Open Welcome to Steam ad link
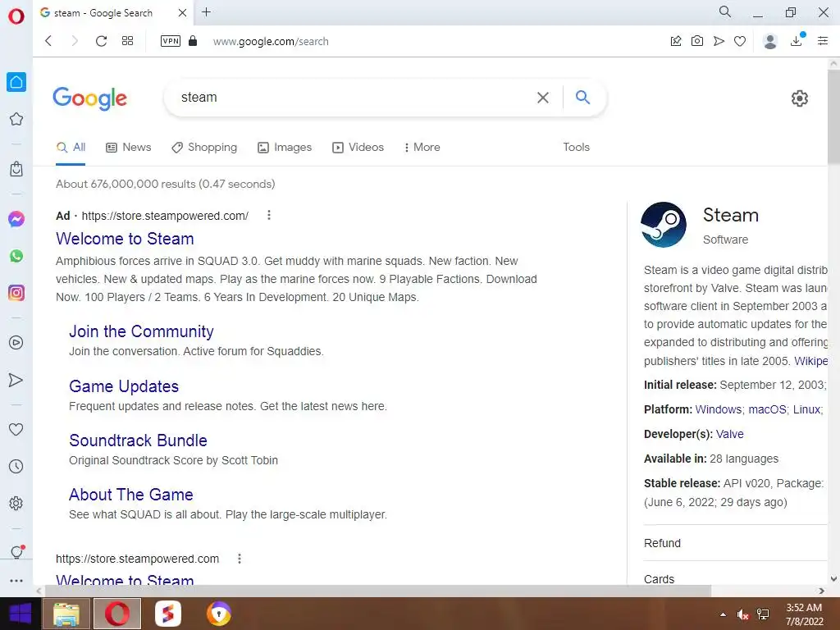The width and height of the screenshot is (840, 630). [x=125, y=239]
